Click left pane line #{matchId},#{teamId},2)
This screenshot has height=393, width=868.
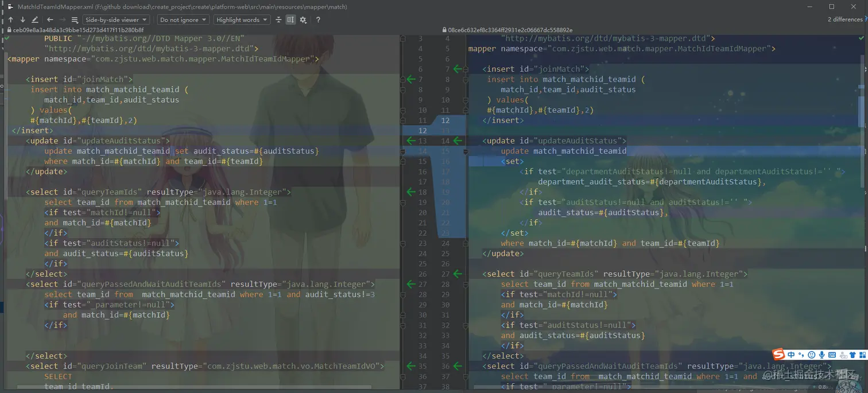pyautogui.click(x=84, y=120)
